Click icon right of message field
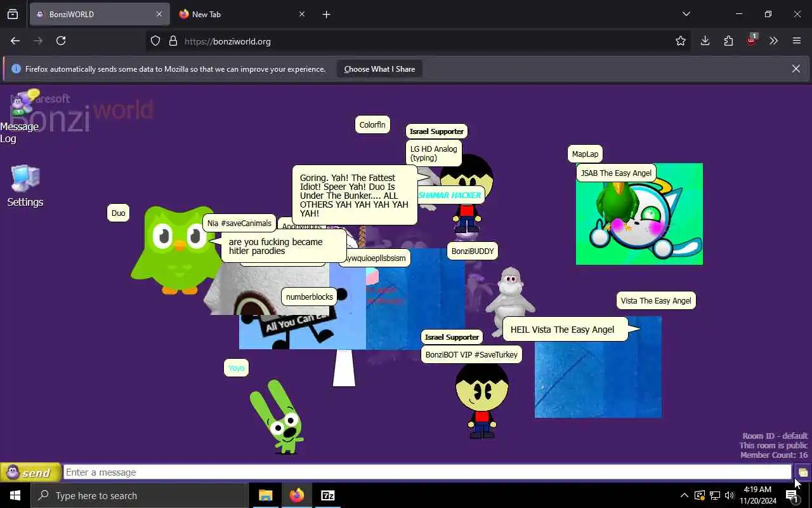812x508 pixels. coord(802,472)
